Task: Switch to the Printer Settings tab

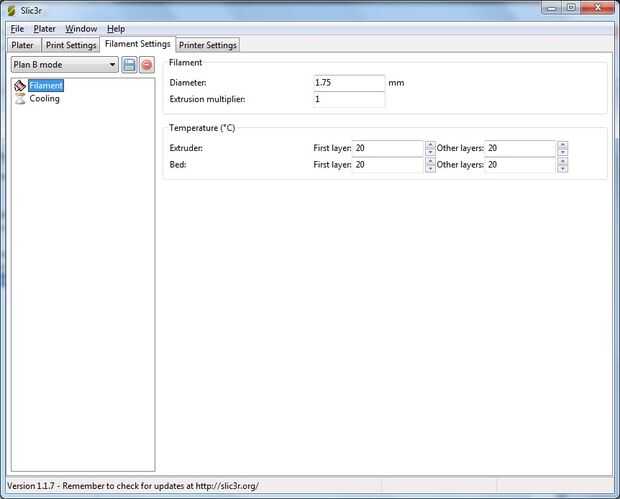Action: tap(208, 45)
